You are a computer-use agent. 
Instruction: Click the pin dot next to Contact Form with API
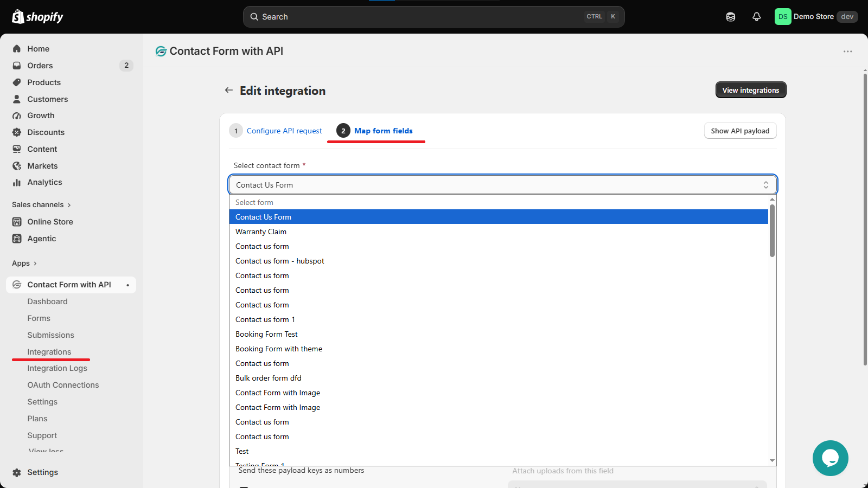[127, 285]
